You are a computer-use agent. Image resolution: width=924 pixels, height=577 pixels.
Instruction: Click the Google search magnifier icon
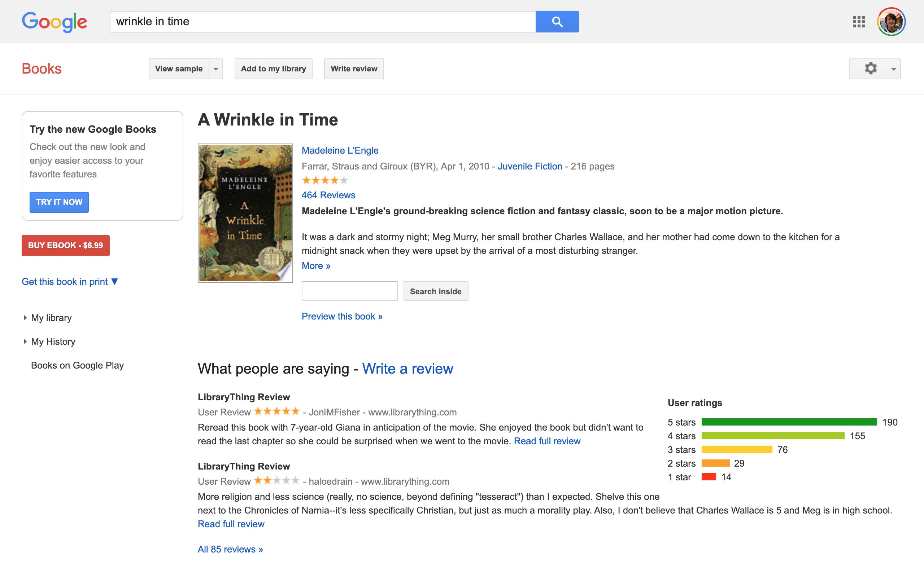pos(557,21)
